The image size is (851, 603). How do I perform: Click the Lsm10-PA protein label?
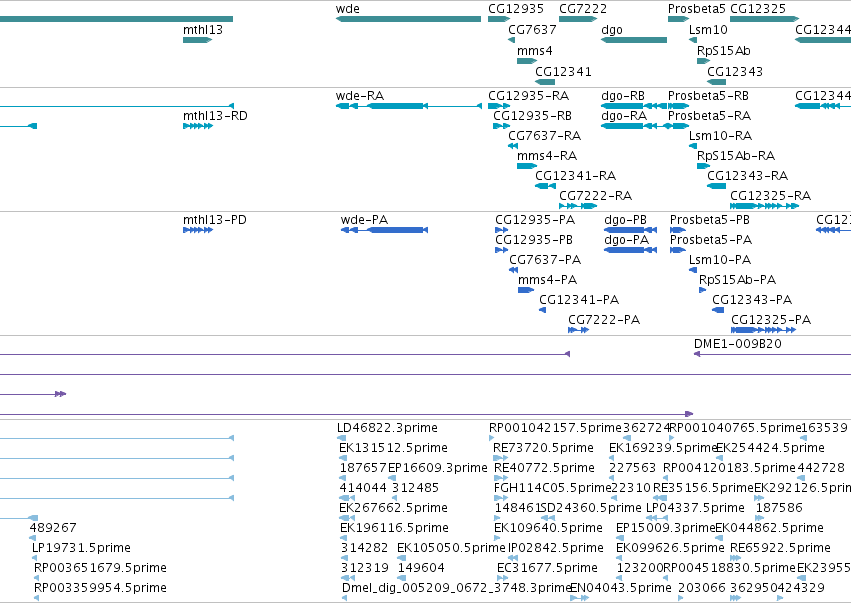point(720,260)
